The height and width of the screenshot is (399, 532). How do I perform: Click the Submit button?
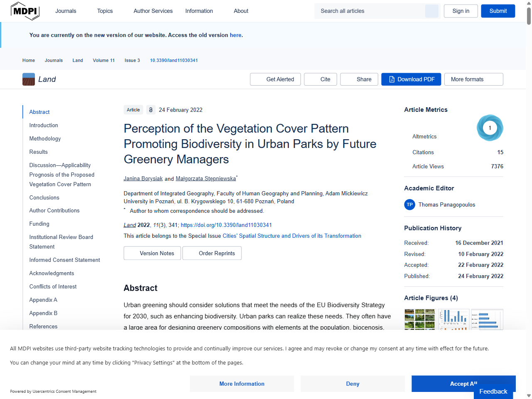pos(498,11)
